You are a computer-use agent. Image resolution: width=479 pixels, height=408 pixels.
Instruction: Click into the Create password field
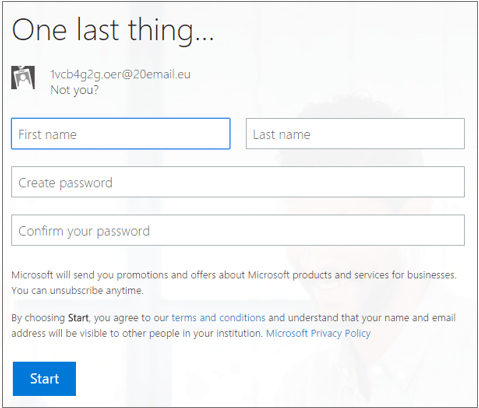click(238, 182)
